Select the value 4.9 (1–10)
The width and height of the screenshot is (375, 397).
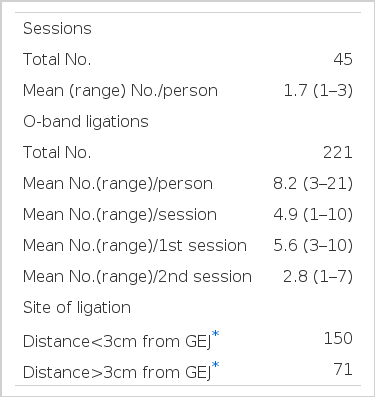pos(313,214)
